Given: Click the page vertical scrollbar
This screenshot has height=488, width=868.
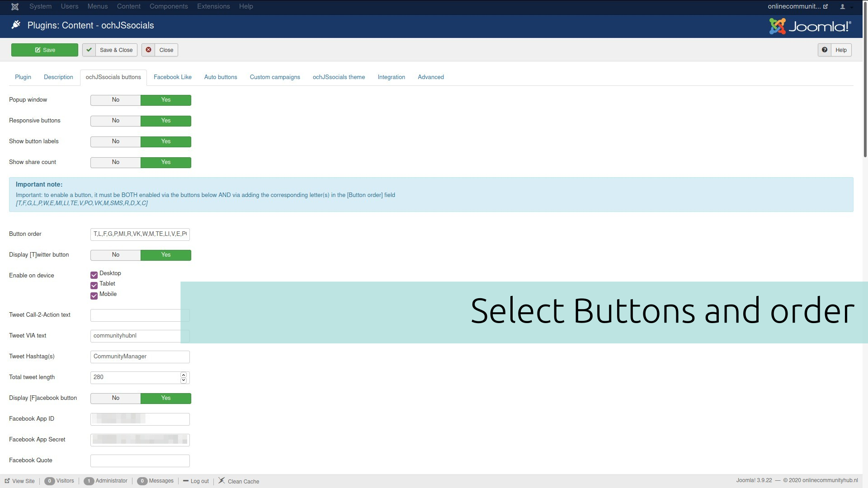Looking at the screenshot, I should click(x=865, y=79).
